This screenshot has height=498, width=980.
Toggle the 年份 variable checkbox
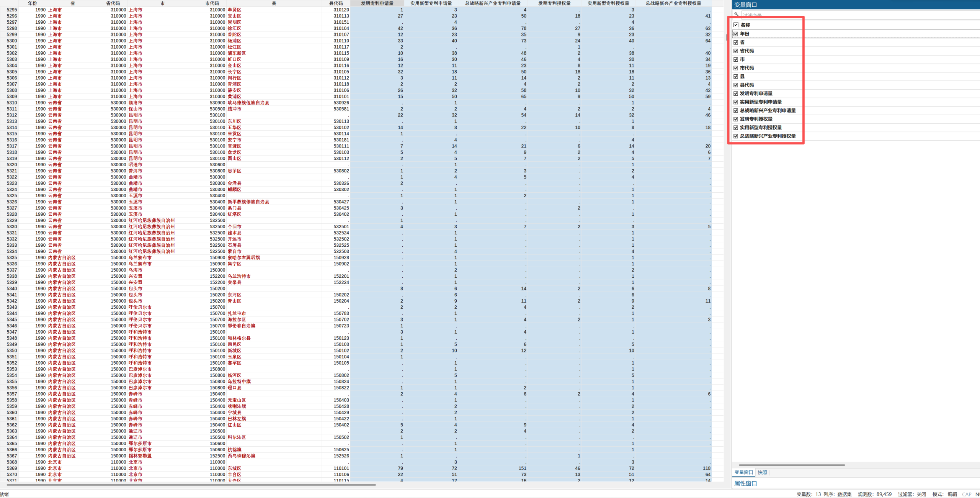coord(736,34)
